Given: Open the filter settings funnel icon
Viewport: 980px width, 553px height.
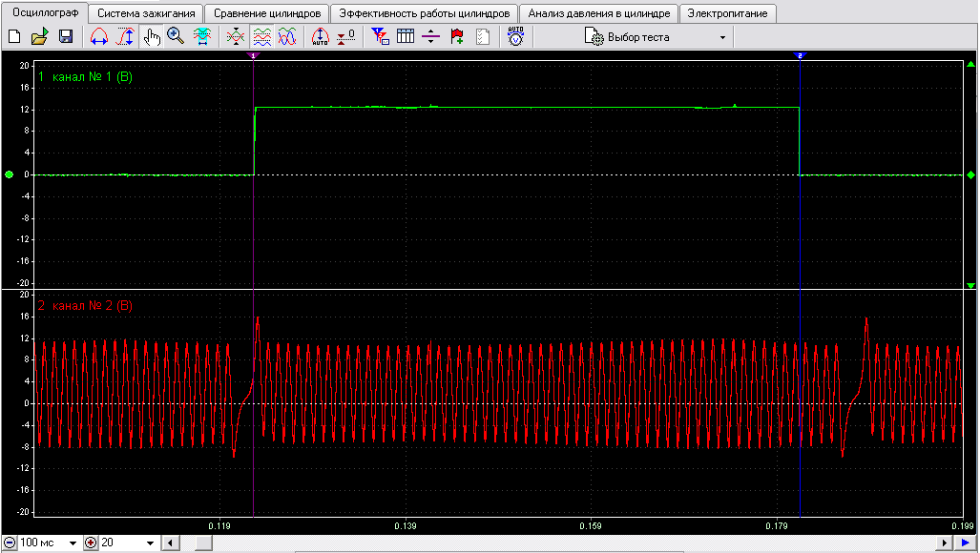Looking at the screenshot, I should [380, 37].
